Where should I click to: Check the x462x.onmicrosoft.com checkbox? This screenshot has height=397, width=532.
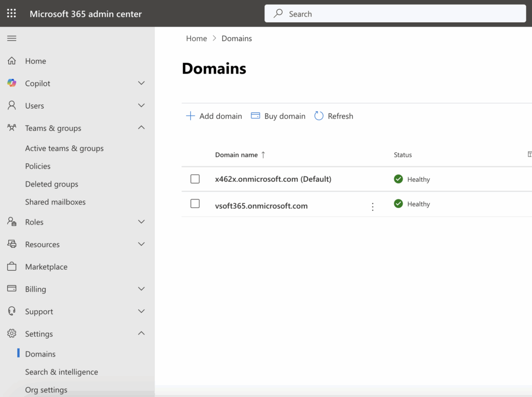(195, 179)
